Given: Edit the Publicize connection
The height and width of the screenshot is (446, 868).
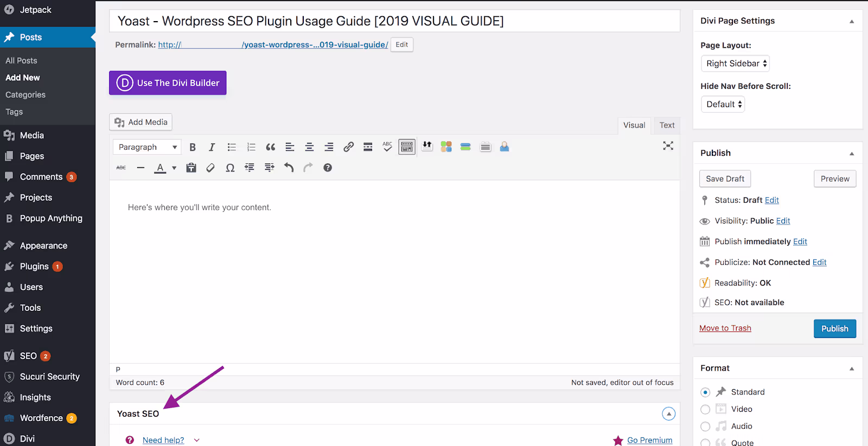Looking at the screenshot, I should [820, 262].
